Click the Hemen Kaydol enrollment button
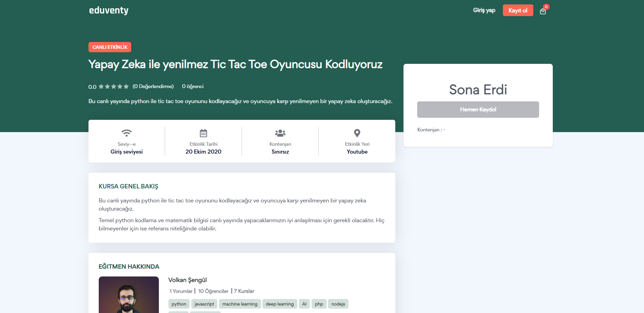The width and height of the screenshot is (644, 313). coord(478,110)
